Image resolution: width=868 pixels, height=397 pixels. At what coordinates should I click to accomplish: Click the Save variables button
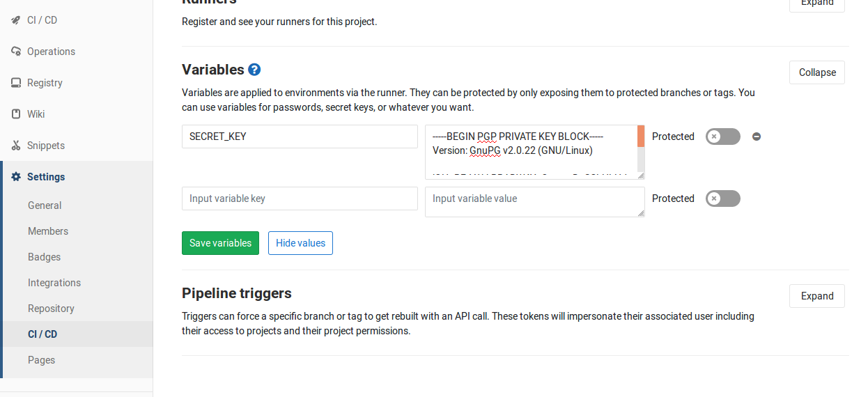click(x=220, y=243)
